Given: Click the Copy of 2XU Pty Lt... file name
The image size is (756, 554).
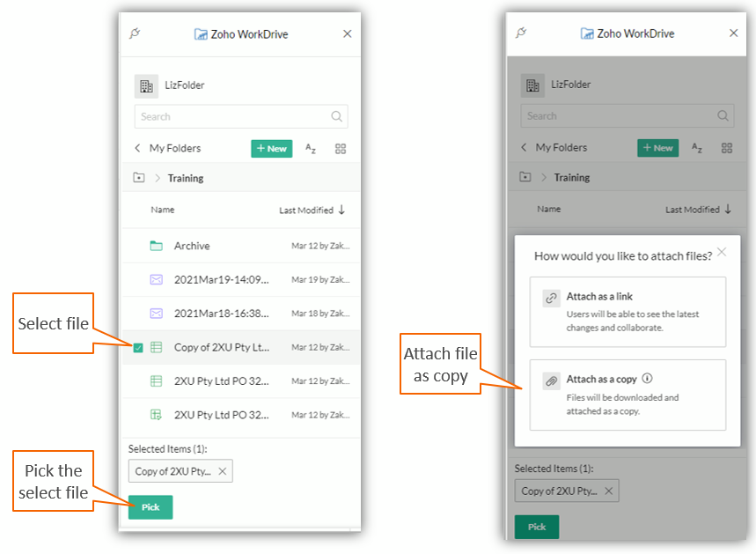Looking at the screenshot, I should point(221,347).
